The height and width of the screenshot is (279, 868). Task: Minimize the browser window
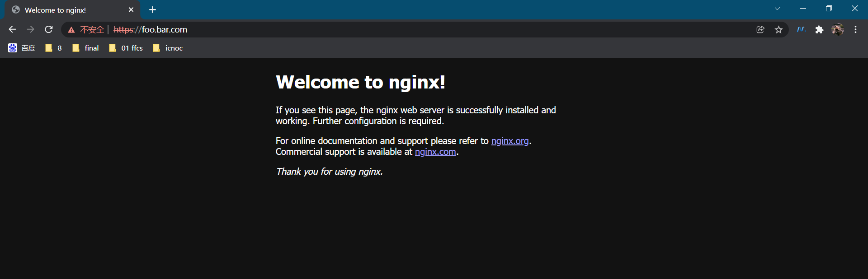(x=803, y=9)
